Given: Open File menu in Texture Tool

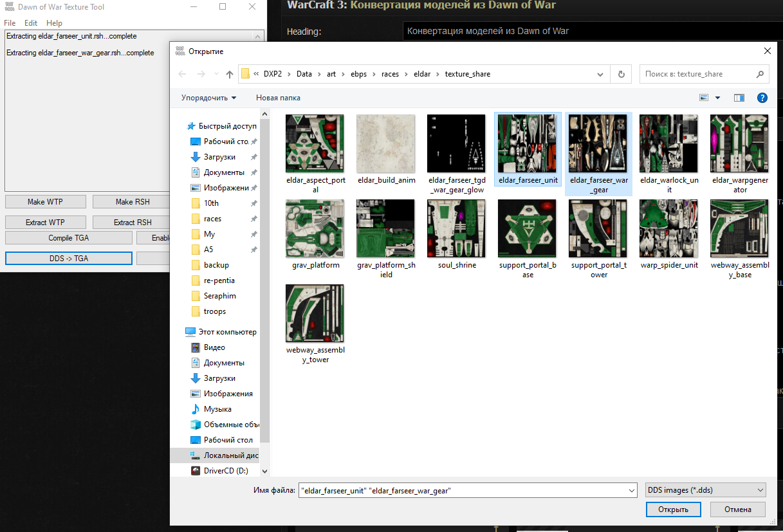Looking at the screenshot, I should [10, 23].
